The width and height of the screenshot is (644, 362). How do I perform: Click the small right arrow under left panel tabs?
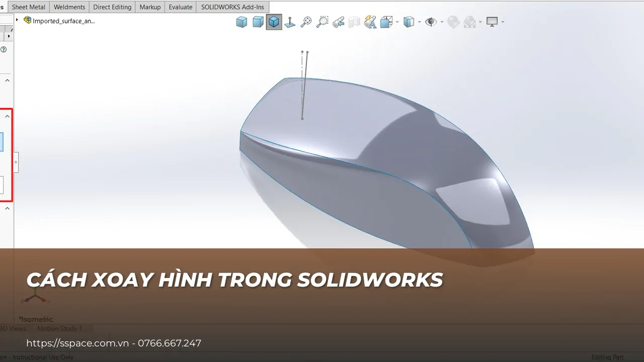(x=9, y=37)
